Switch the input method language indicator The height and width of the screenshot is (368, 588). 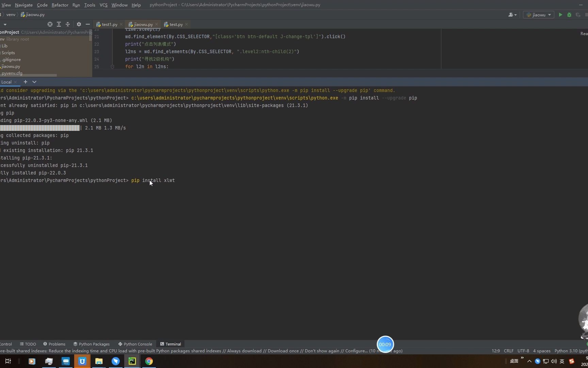[562, 361]
